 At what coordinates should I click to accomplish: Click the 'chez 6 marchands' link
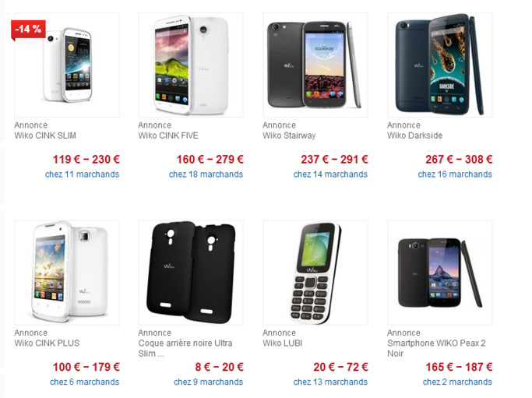[84, 382]
